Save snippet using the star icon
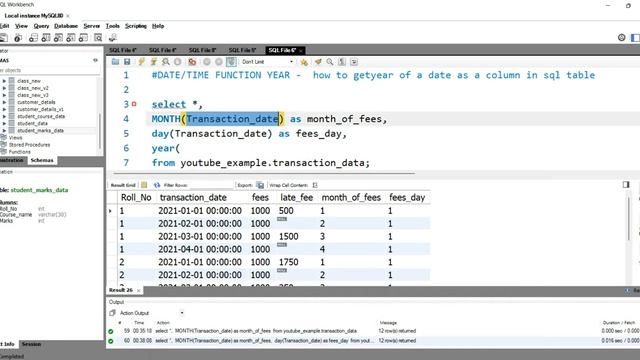Image resolution: width=640 pixels, height=360 pixels. [304, 62]
